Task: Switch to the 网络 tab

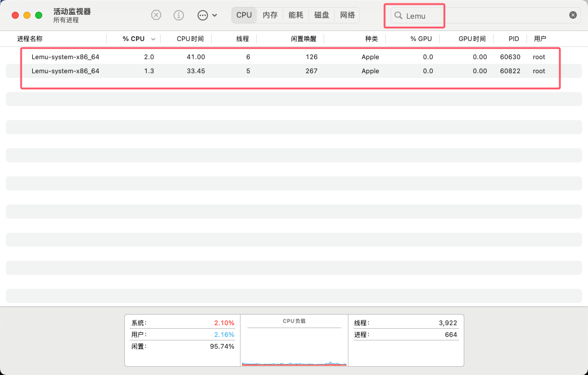Action: tap(347, 15)
